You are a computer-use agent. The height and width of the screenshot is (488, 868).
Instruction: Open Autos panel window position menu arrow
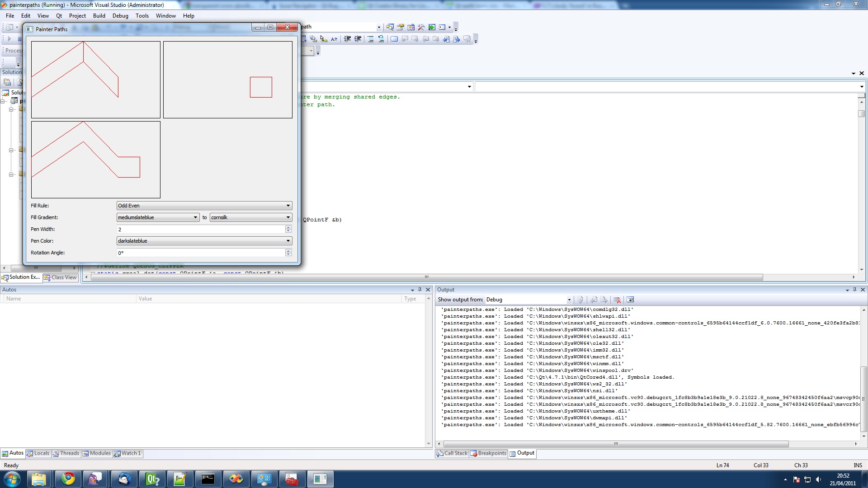(413, 290)
